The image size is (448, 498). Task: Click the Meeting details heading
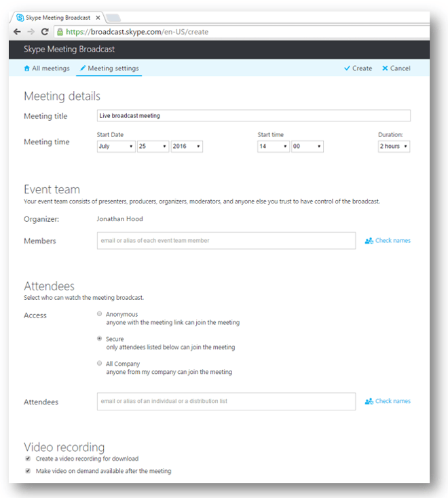(62, 96)
